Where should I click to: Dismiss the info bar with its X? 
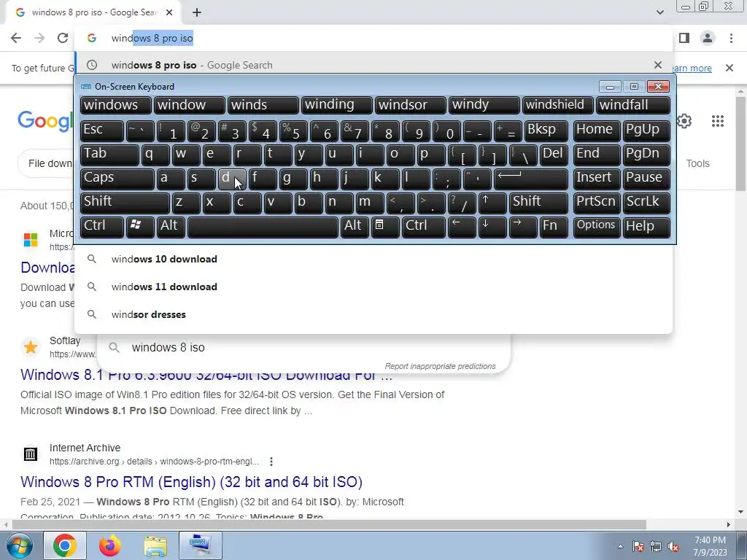(x=729, y=68)
